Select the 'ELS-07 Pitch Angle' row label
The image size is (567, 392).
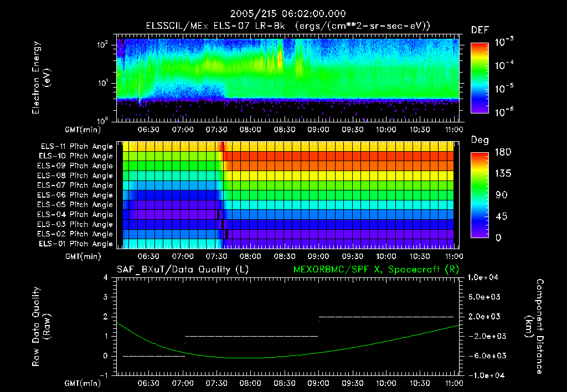click(75, 185)
